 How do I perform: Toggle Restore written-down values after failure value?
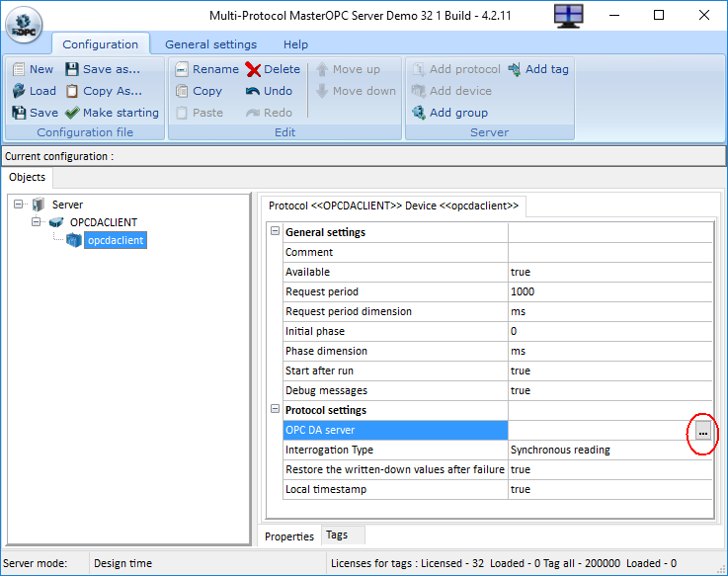(610, 469)
